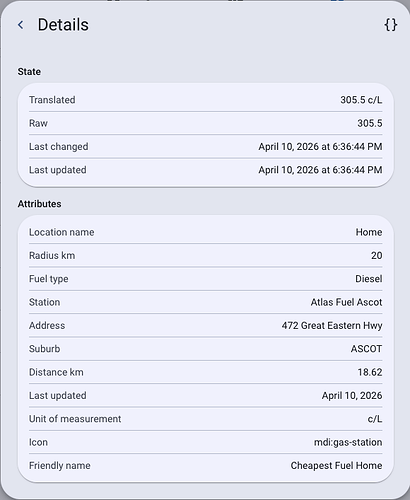This screenshot has height=500, width=410.
Task: Click the Last changed timestamp row
Action: coord(205,147)
